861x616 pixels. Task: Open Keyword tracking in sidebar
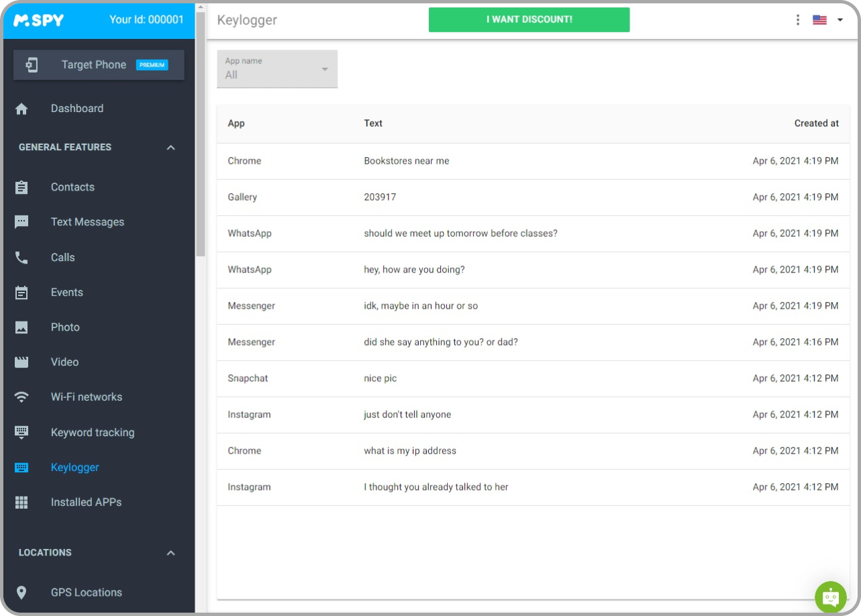[93, 433]
